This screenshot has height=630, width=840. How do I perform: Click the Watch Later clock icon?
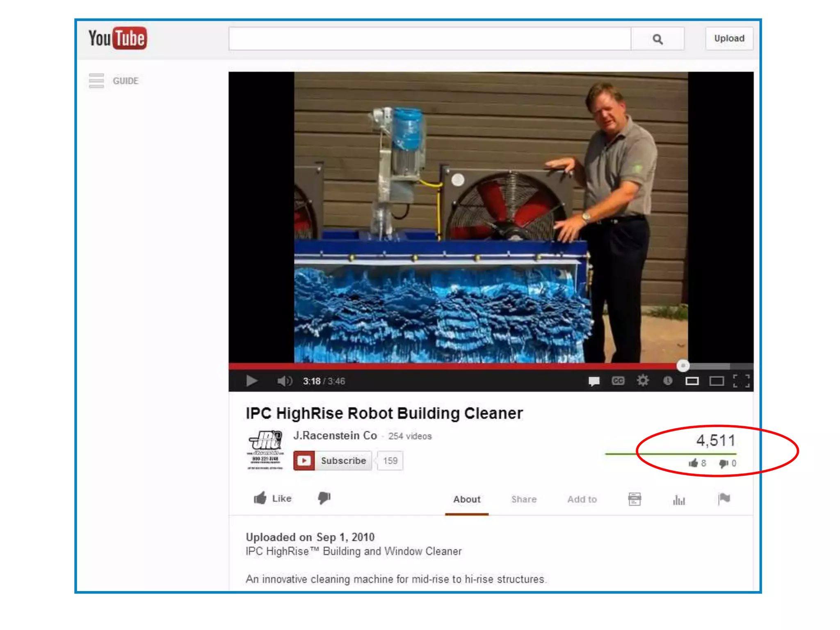coord(667,381)
